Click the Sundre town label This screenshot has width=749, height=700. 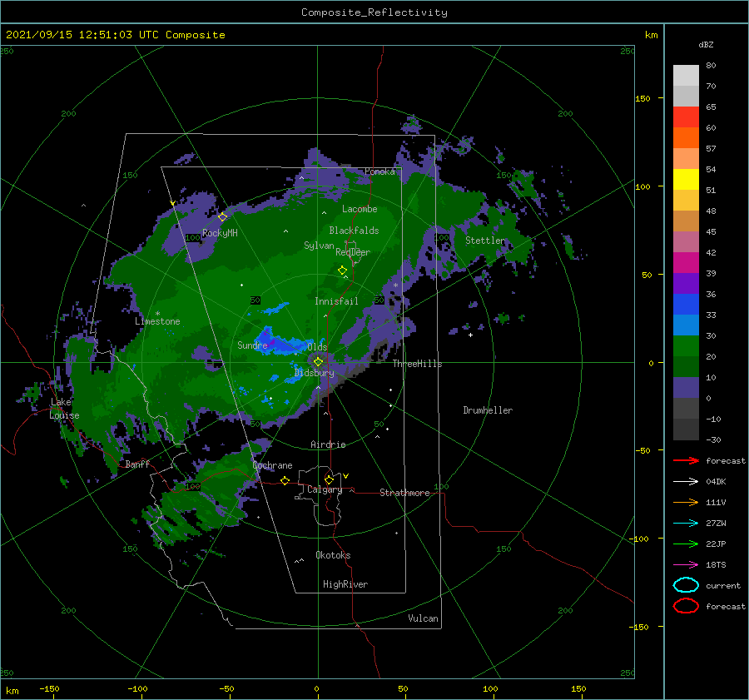253,345
